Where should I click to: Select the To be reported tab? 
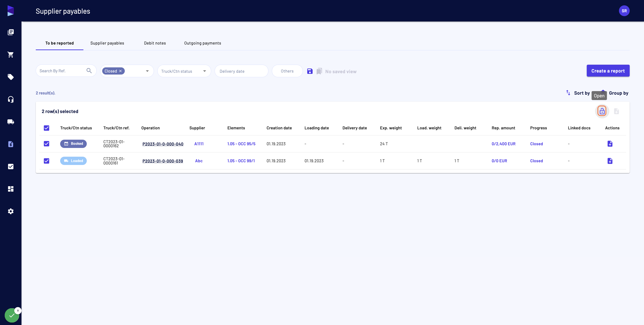click(x=59, y=43)
